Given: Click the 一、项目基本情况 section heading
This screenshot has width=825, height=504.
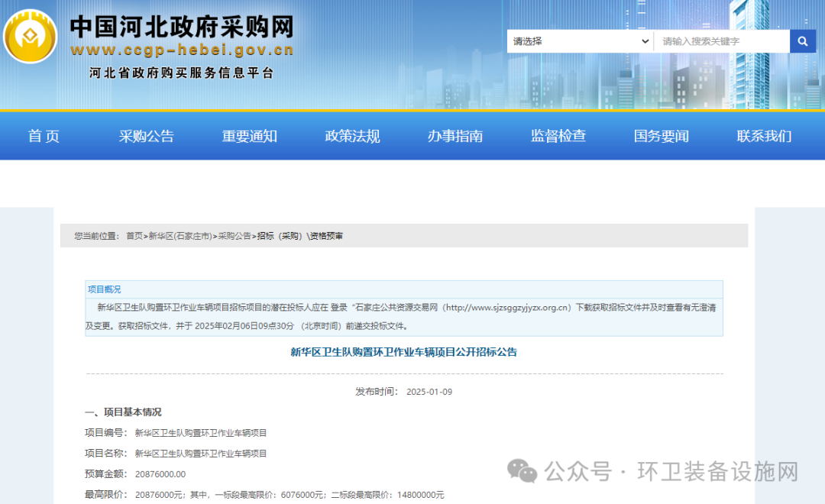Looking at the screenshot, I should [123, 412].
